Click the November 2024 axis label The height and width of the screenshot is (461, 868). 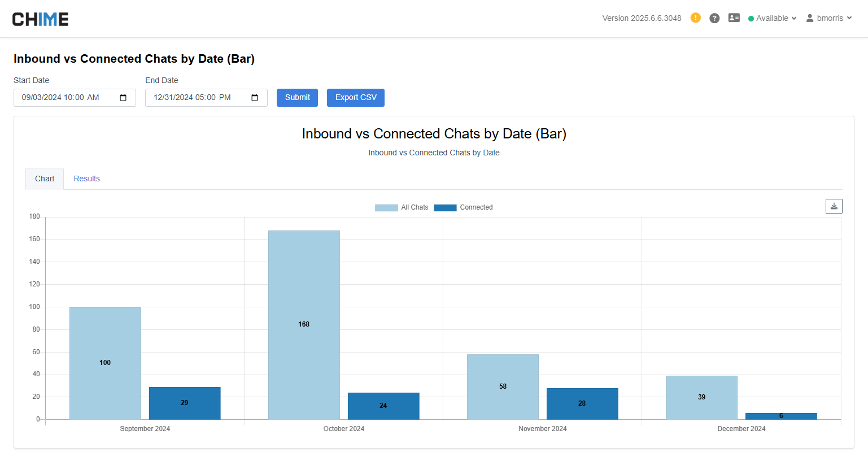[x=543, y=429]
